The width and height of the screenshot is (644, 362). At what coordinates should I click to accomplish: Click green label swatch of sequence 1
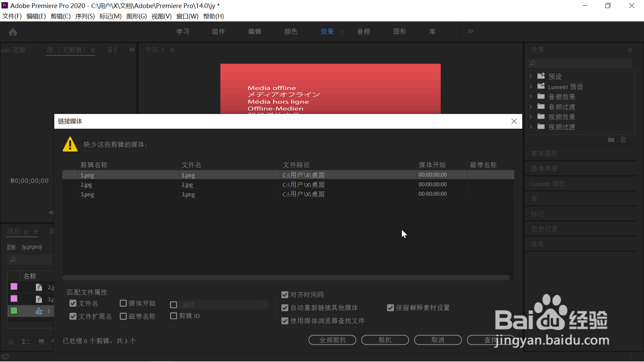click(x=14, y=311)
